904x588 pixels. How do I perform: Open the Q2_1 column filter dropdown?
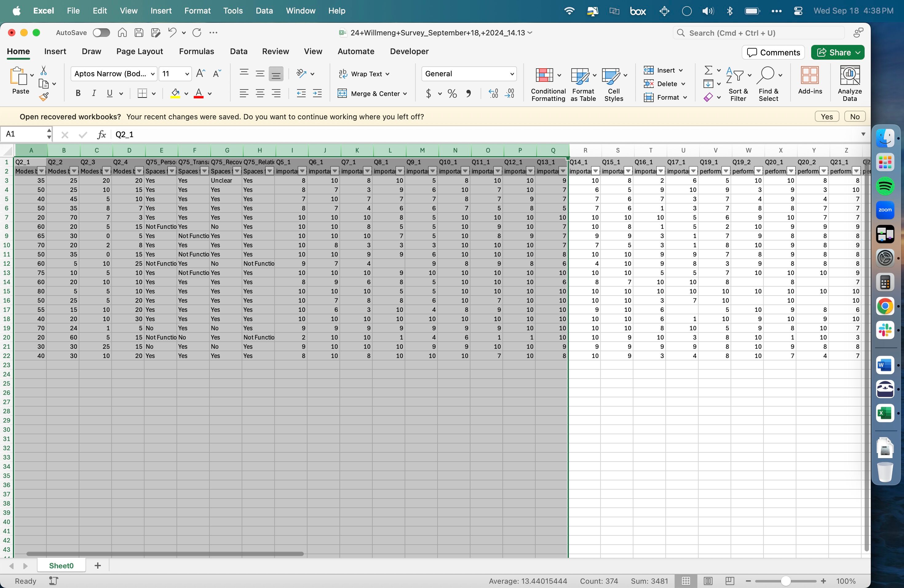(42, 171)
